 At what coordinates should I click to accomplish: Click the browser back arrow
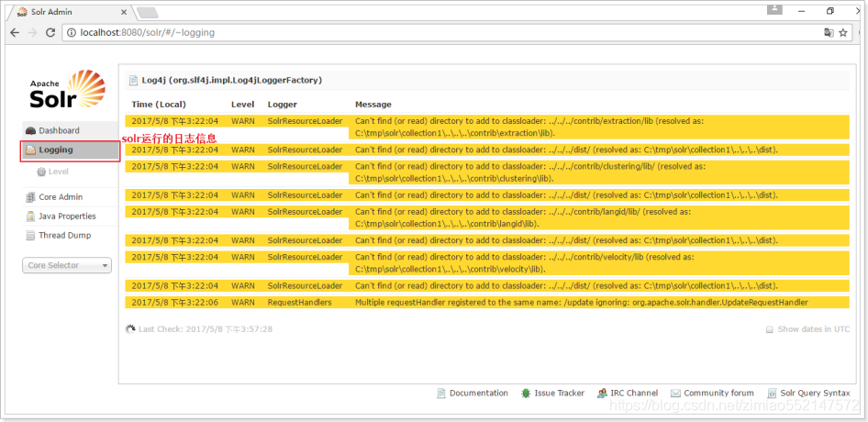pos(15,33)
